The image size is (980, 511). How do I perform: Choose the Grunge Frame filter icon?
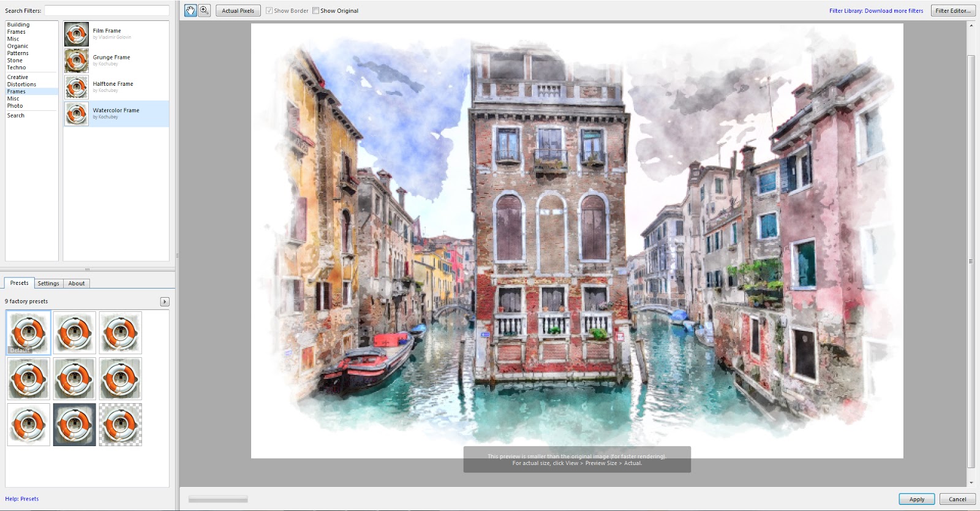click(77, 61)
